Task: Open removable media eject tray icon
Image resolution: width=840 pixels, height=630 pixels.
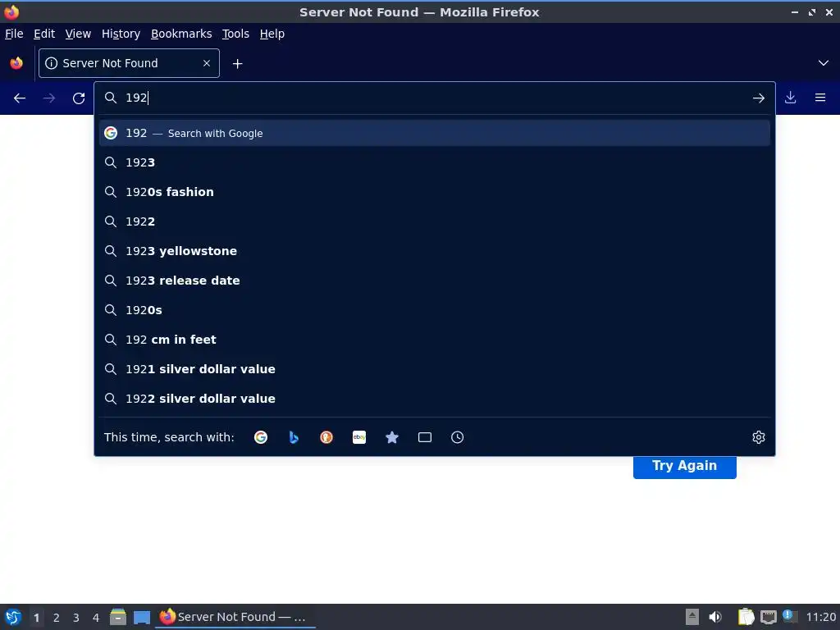Action: point(692,617)
